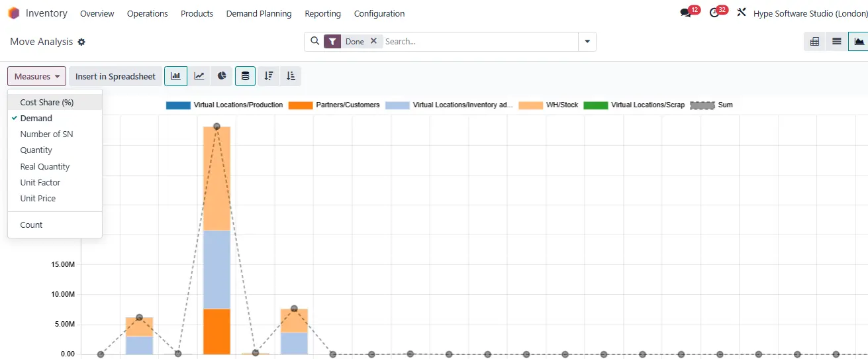Switch to pie chart mode
The width and height of the screenshot is (868, 359).
222,76
